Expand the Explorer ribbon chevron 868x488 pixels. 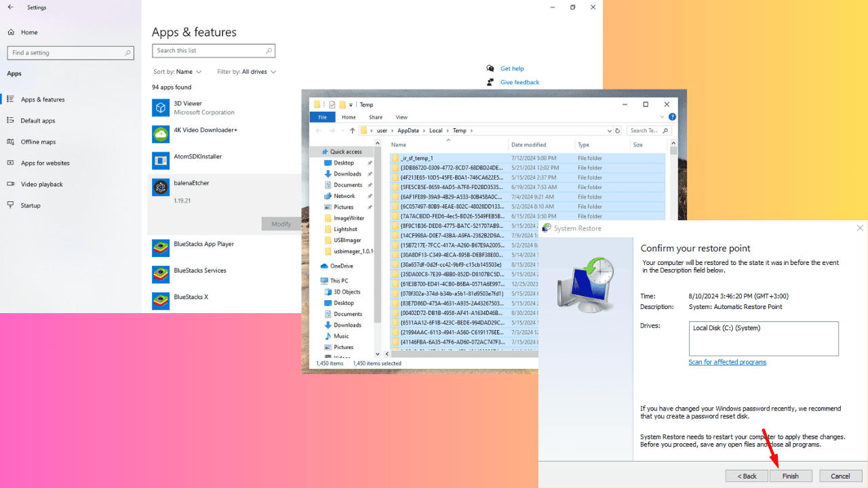(663, 117)
